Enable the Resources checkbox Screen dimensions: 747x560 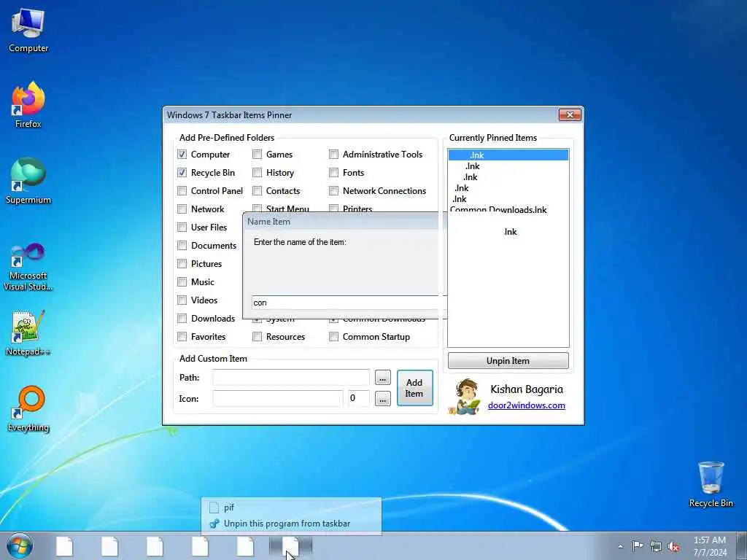click(258, 337)
